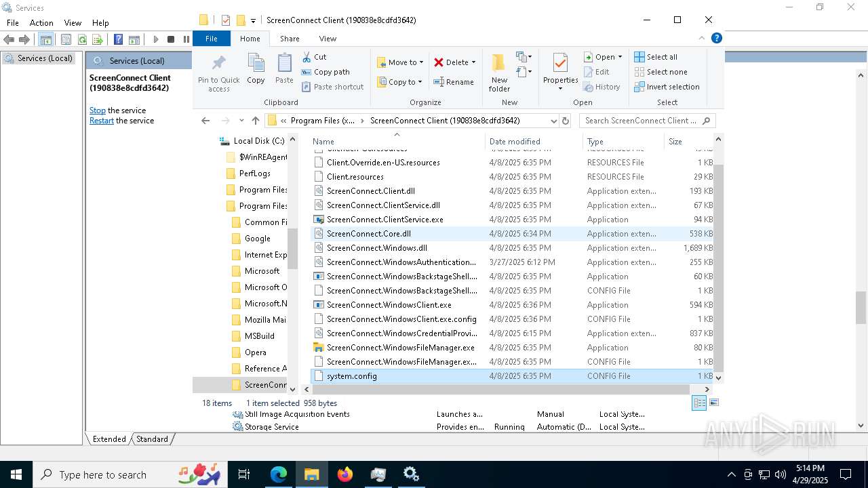Switch to the Standard tab in Services
The image size is (868, 488).
coord(152,439)
